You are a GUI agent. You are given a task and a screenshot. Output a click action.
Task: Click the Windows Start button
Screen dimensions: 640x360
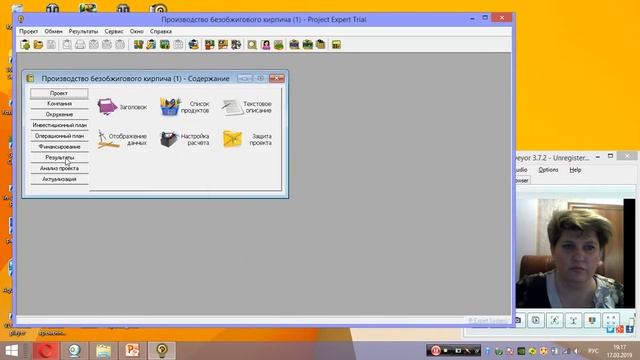click(11, 351)
